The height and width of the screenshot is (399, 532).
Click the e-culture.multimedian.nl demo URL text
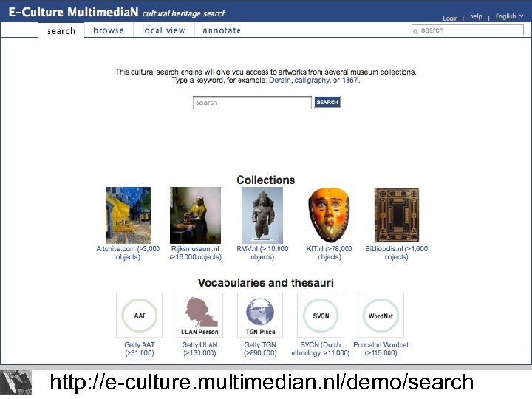(x=262, y=382)
